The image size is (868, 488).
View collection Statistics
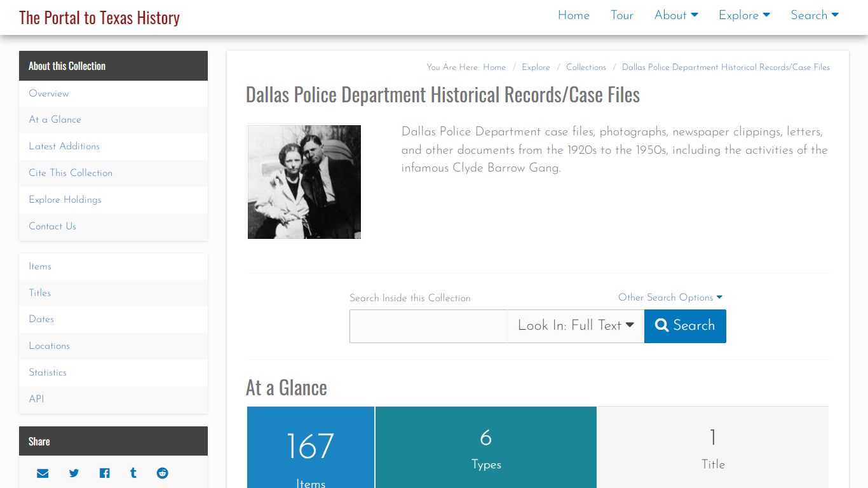[113, 372]
